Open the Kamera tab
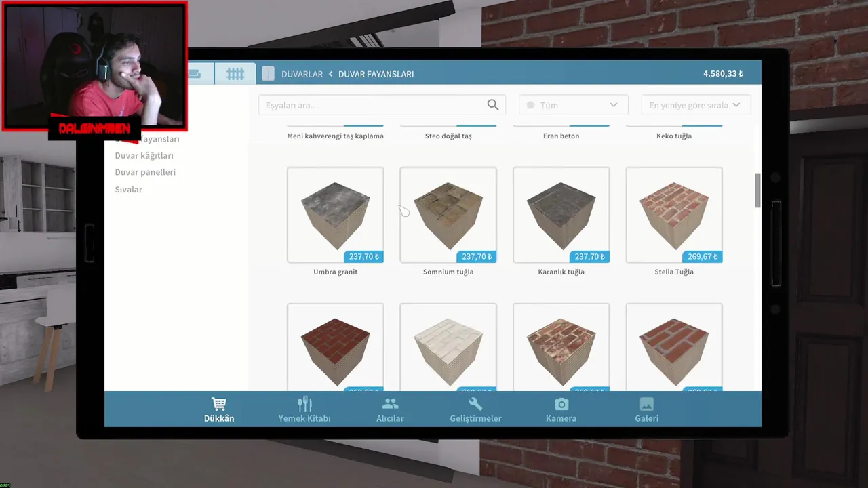The image size is (868, 488). tap(561, 409)
